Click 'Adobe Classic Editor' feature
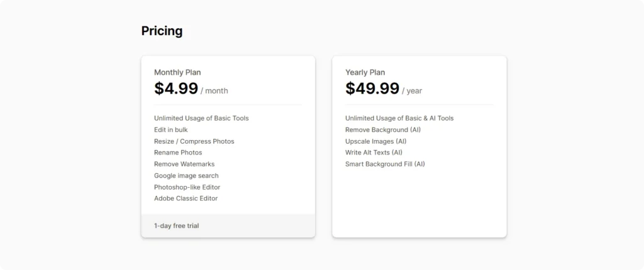Image resolution: width=644 pixels, height=270 pixels. click(x=186, y=198)
